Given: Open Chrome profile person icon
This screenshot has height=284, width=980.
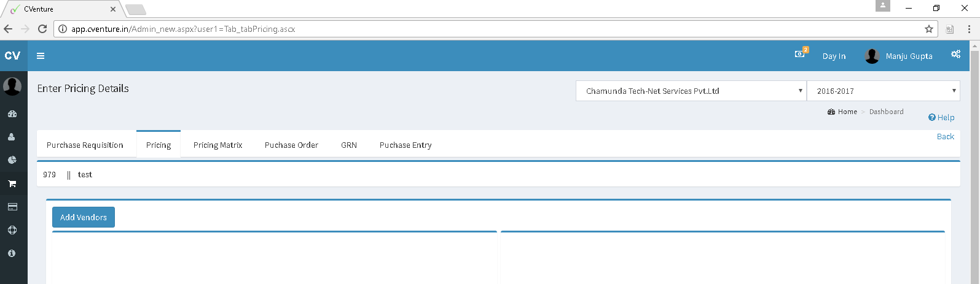Looking at the screenshot, I should (x=883, y=6).
